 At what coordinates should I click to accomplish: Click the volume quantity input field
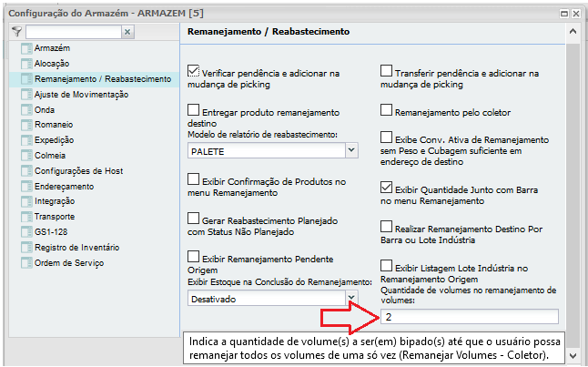[x=469, y=317]
